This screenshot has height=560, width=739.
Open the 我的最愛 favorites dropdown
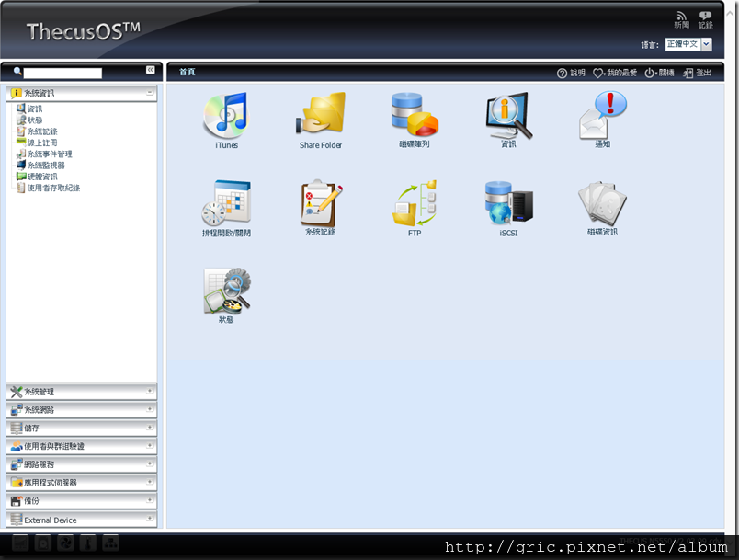tap(615, 73)
